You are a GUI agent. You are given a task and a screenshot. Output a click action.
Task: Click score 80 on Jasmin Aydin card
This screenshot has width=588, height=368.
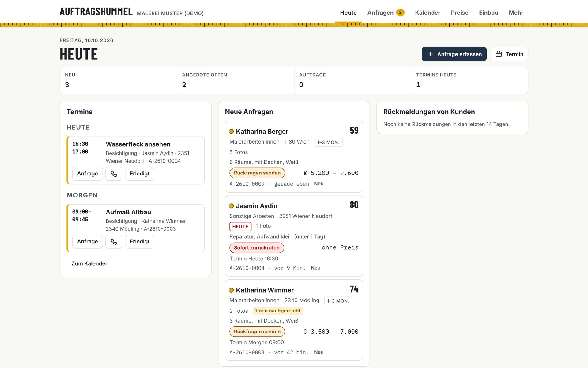point(354,205)
